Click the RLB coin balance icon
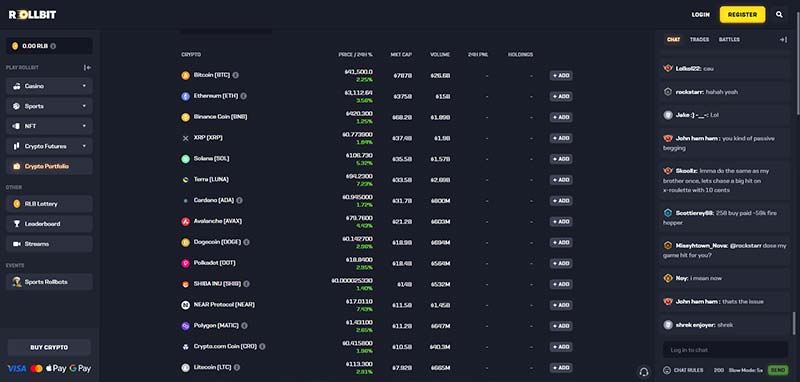Screen dimensions: 800x382 15,46
